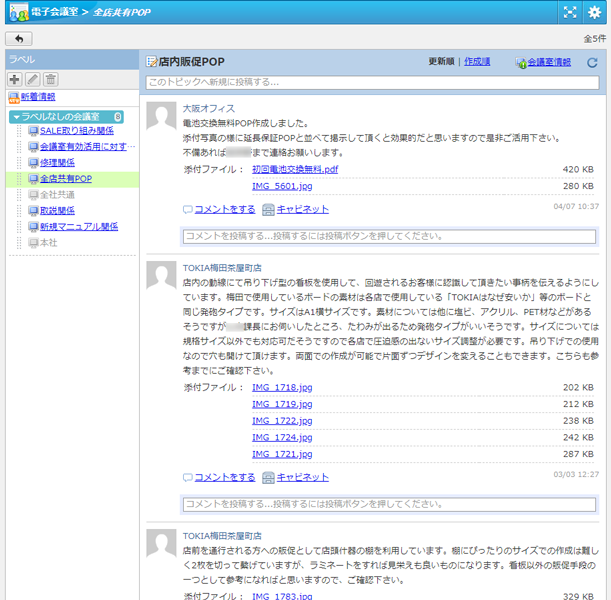Select the SALE取り組み関係 room
611x600 pixels.
[x=76, y=131]
